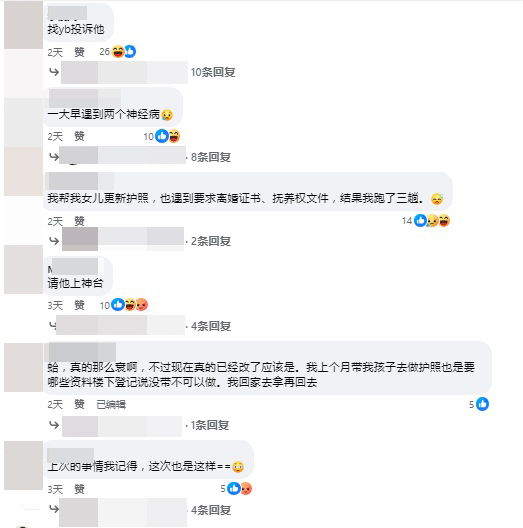Expand the 8条回复 replies thread
Viewport: 523px width, 528px height.
click(x=211, y=157)
